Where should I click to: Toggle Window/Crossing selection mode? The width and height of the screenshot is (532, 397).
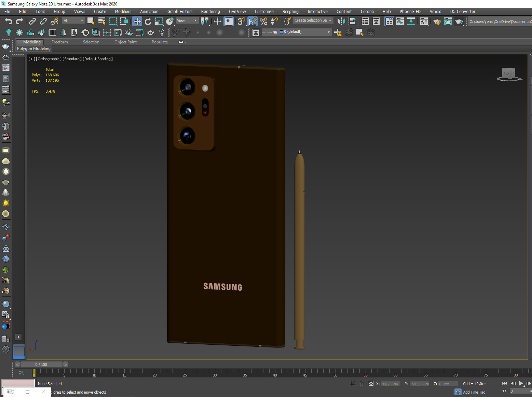(124, 21)
